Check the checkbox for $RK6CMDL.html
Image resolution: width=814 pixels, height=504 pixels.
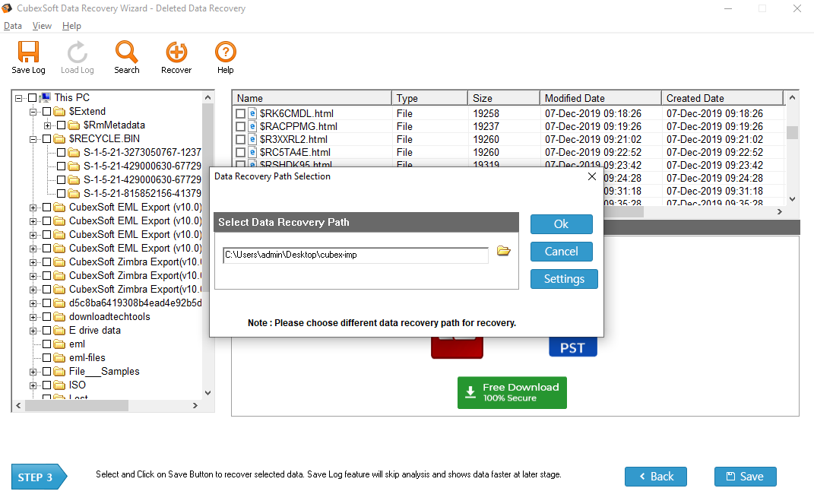pos(240,113)
